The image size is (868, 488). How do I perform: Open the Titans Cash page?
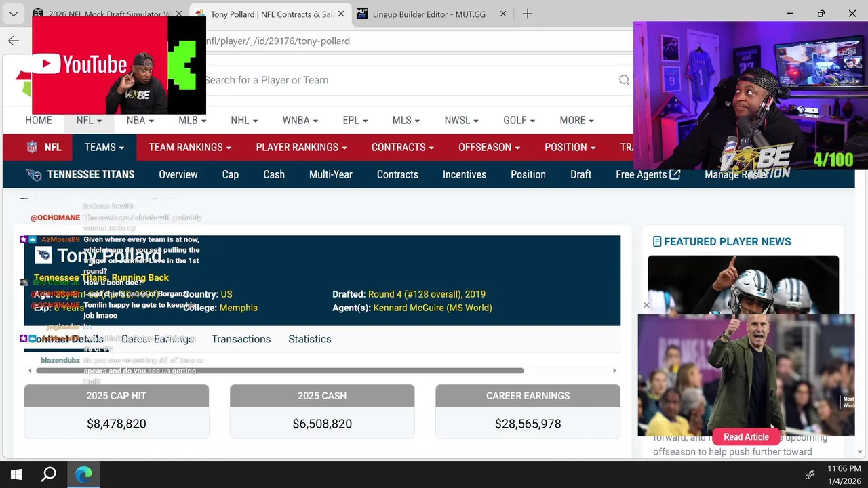pyautogui.click(x=274, y=174)
